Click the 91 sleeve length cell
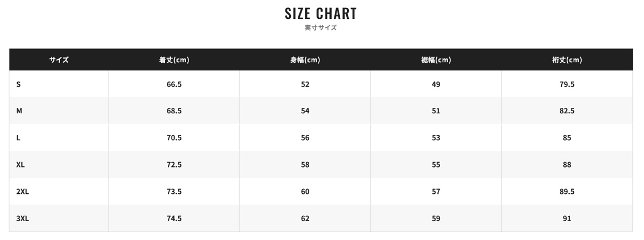The height and width of the screenshot is (240, 644). coord(567,218)
